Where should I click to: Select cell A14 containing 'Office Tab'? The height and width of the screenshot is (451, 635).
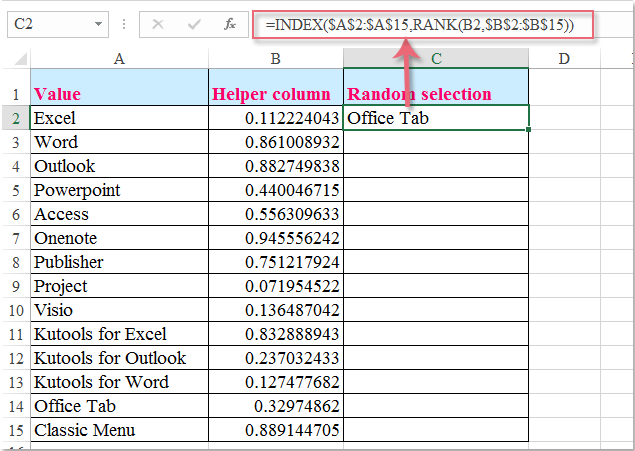(x=119, y=406)
